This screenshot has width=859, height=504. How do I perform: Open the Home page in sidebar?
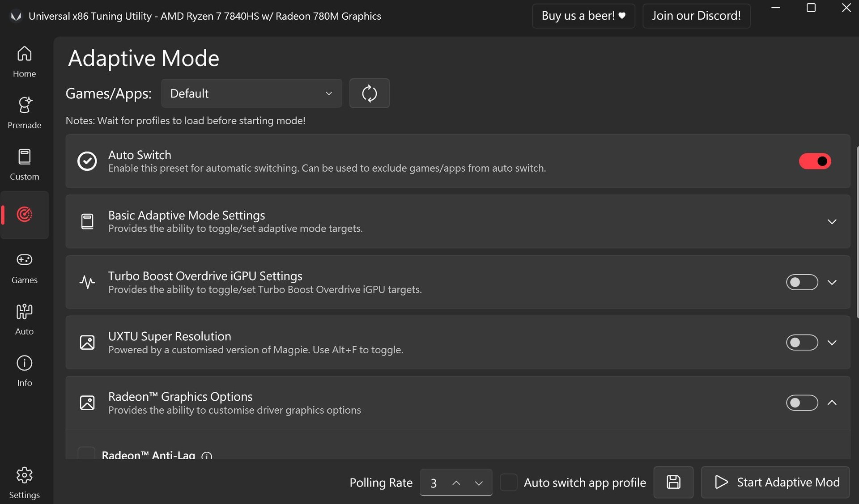(x=24, y=61)
